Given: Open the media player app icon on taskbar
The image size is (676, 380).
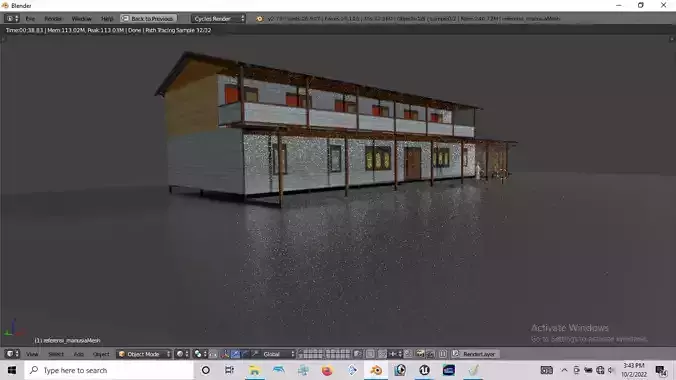Looking at the screenshot, I should (400, 370).
